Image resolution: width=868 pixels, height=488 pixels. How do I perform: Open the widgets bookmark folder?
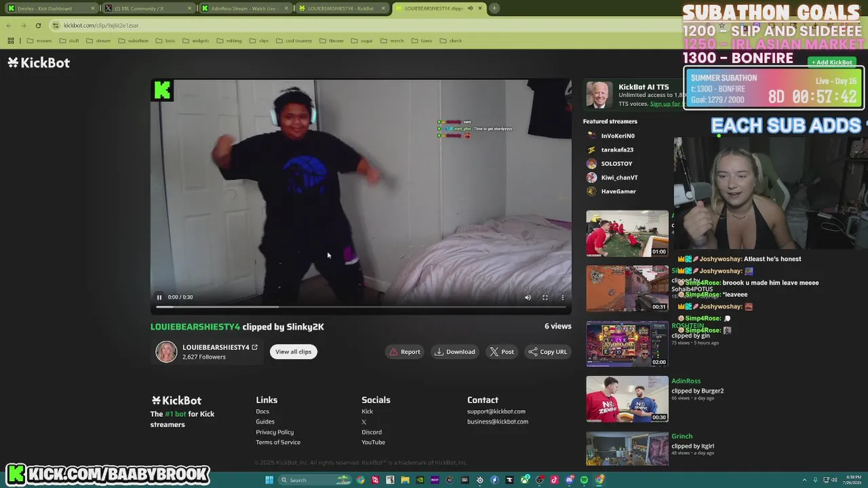(196, 41)
